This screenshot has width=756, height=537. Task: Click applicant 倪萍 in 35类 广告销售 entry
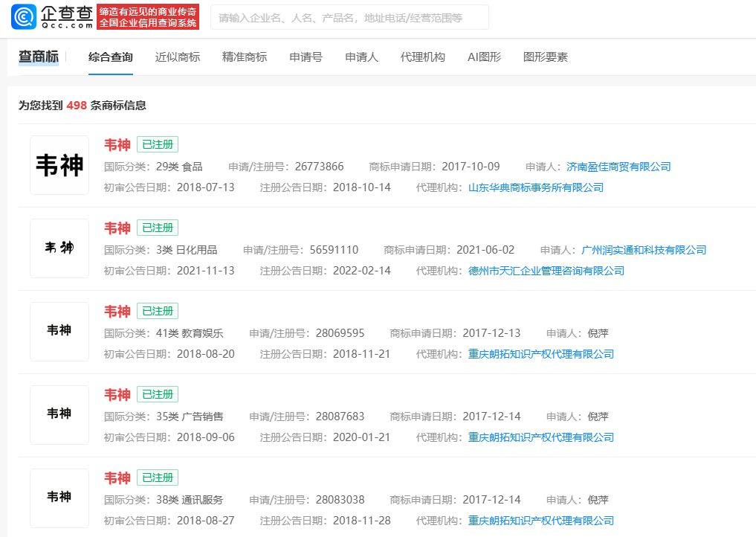[x=598, y=417]
